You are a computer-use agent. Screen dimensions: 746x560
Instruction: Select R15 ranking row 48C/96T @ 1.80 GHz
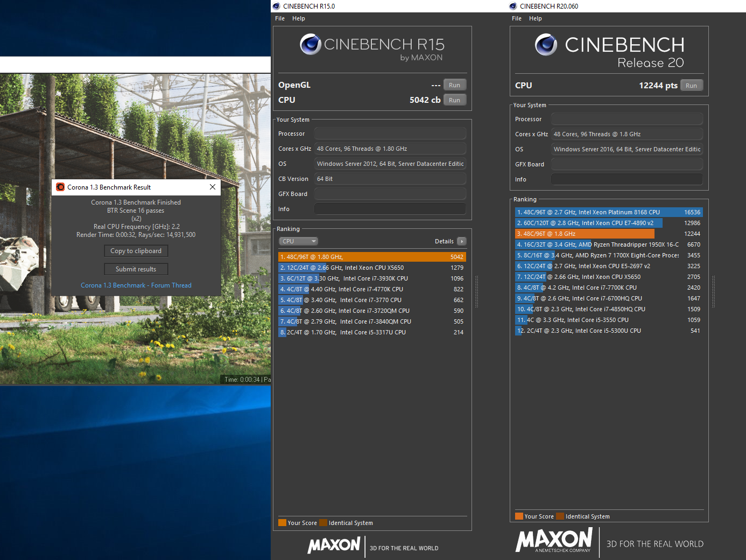point(372,257)
